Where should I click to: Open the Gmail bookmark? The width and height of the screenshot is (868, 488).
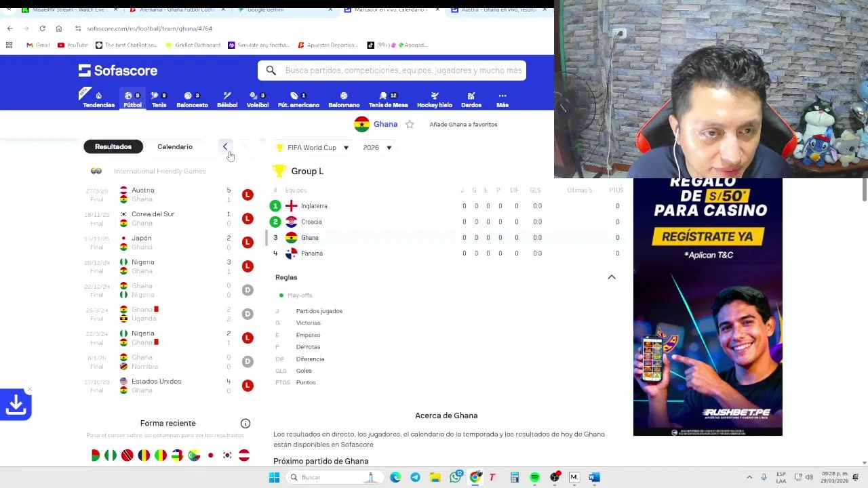click(x=38, y=45)
